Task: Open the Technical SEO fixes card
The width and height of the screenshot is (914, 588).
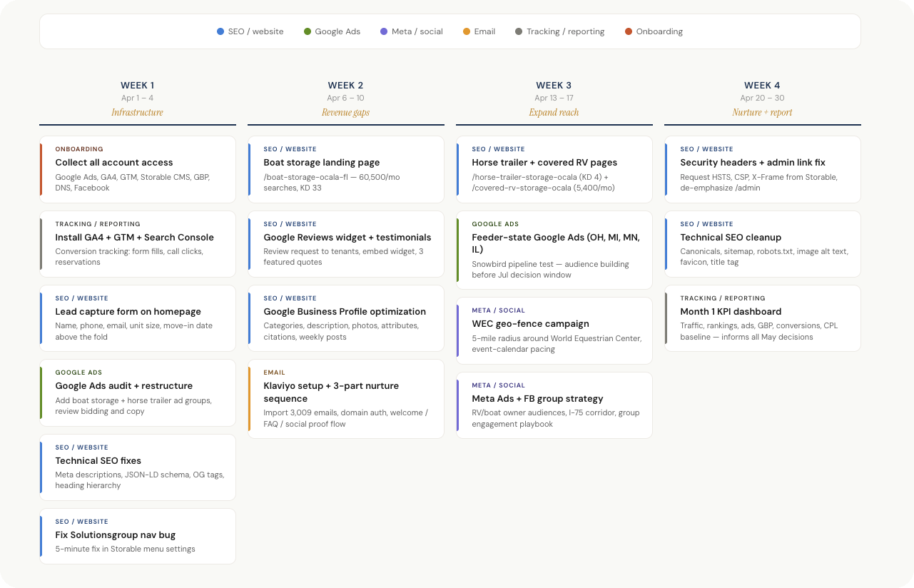Action: (x=138, y=467)
